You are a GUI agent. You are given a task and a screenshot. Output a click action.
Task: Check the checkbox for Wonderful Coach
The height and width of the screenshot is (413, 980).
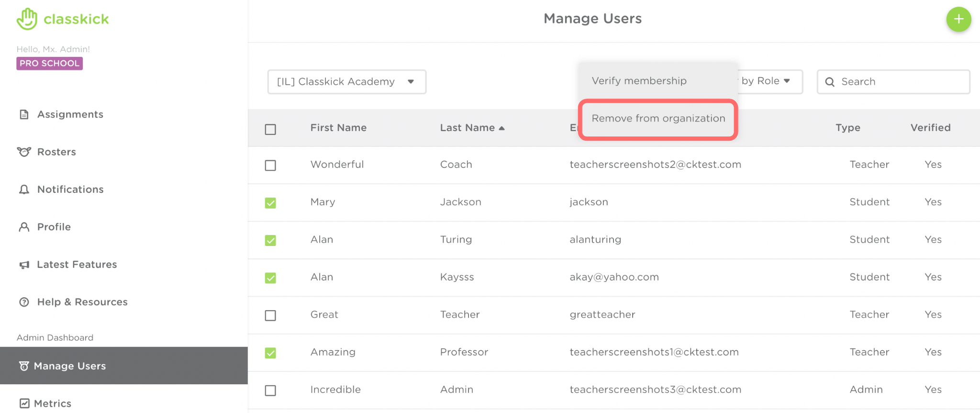270,165
